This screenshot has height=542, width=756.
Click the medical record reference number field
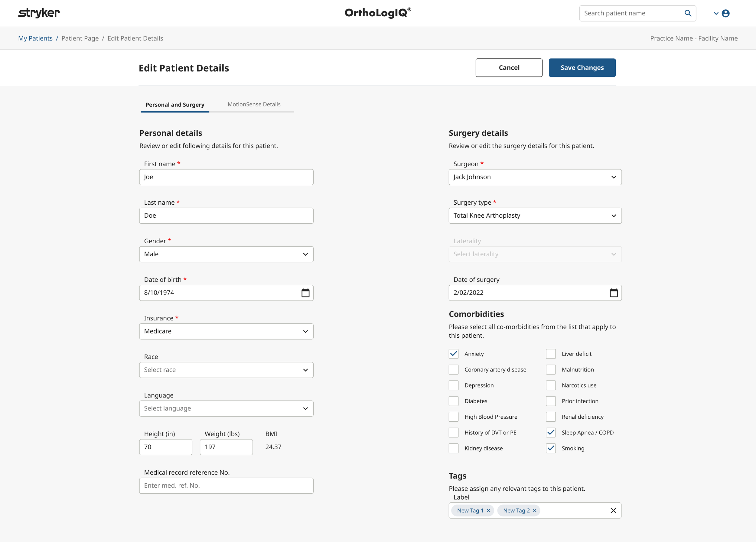click(226, 485)
